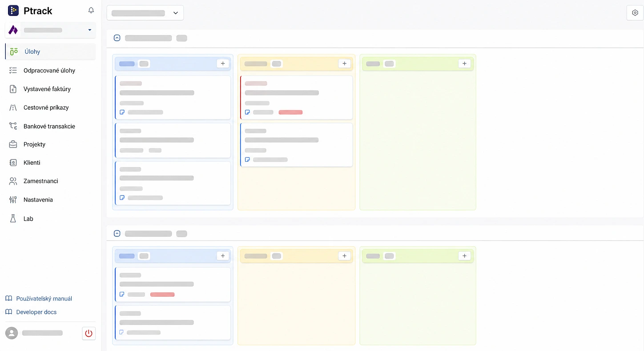Image resolution: width=644 pixels, height=351 pixels.
Task: Click the Nastavenia sliders icon
Action: [x=13, y=199]
